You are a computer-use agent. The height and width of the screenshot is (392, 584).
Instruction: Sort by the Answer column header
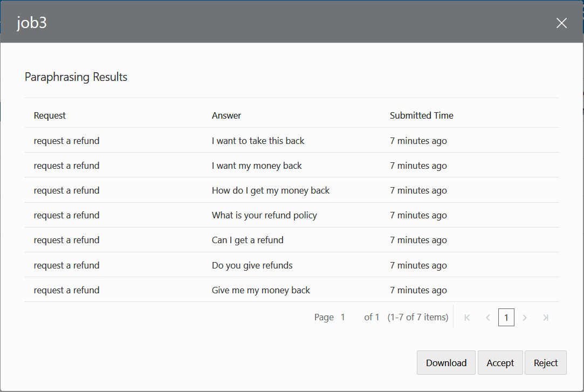point(226,115)
